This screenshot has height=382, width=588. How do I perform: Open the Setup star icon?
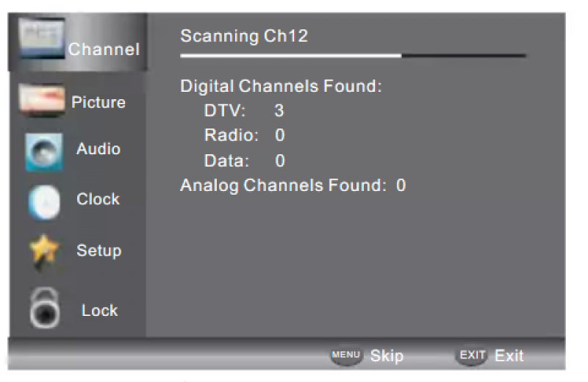coord(44,251)
